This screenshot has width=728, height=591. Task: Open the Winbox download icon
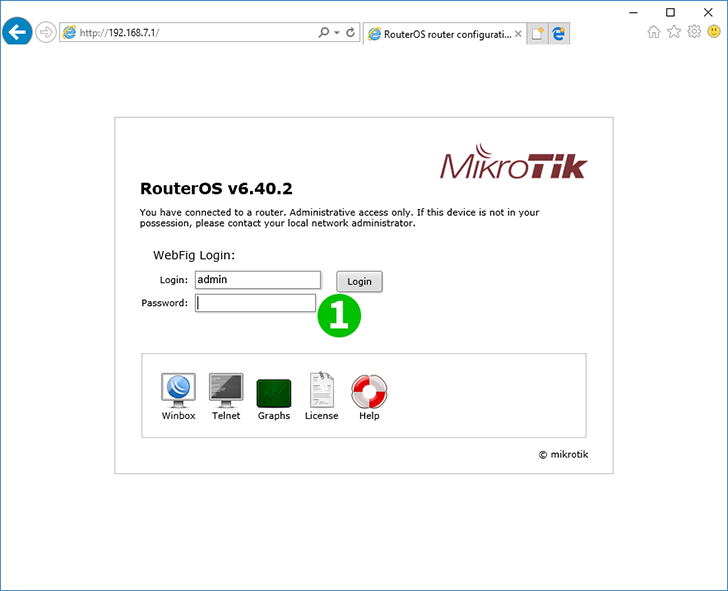point(178,390)
